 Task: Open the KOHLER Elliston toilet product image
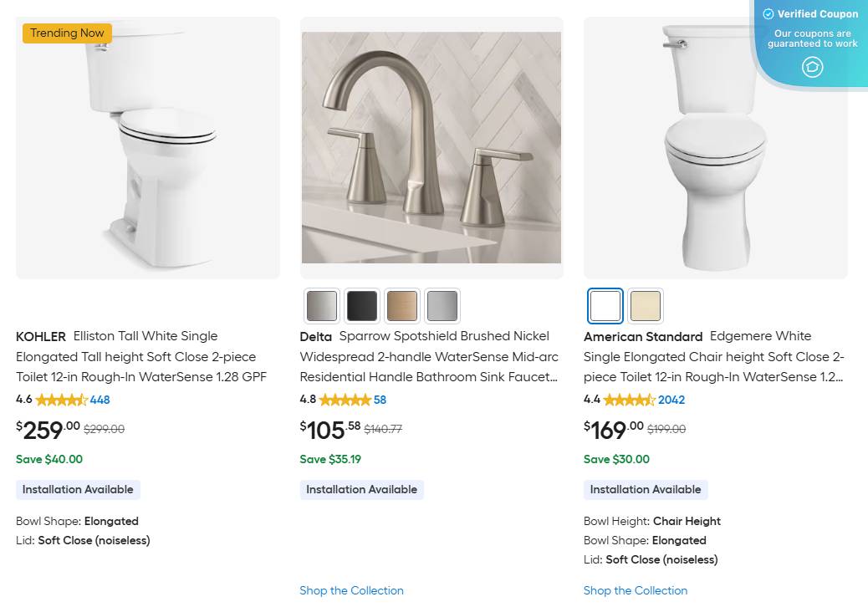(147, 146)
